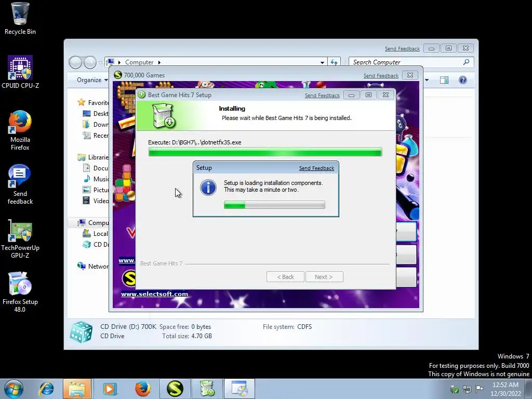This screenshot has width=532, height=399.
Task: Click the Setup dialog loading progress bar
Action: 274,205
